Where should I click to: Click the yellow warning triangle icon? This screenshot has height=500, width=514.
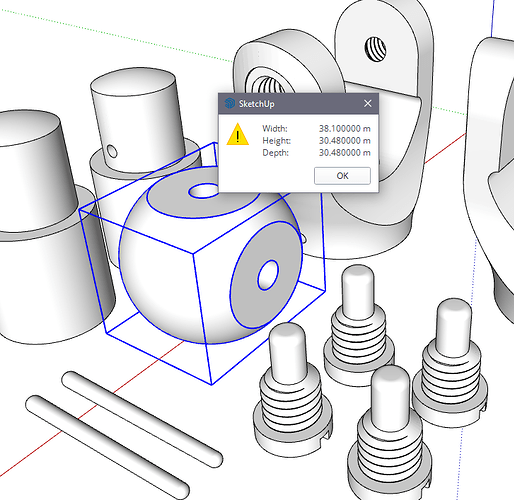[x=238, y=135]
